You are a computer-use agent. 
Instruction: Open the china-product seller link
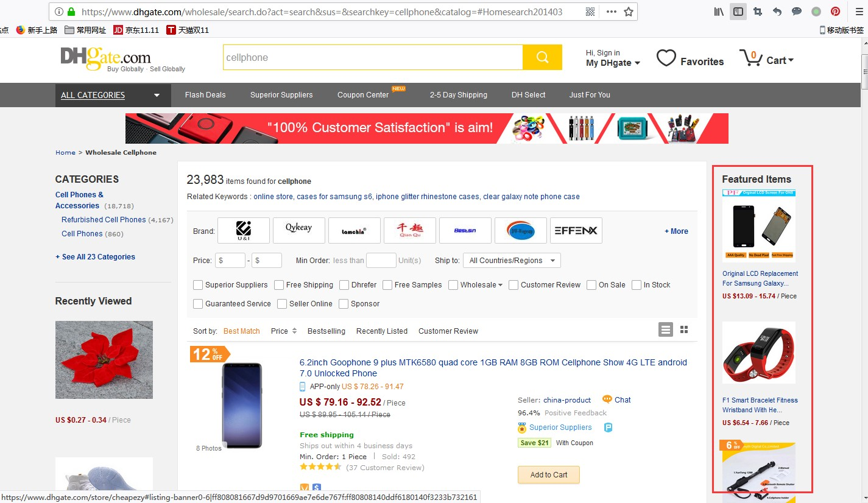567,400
